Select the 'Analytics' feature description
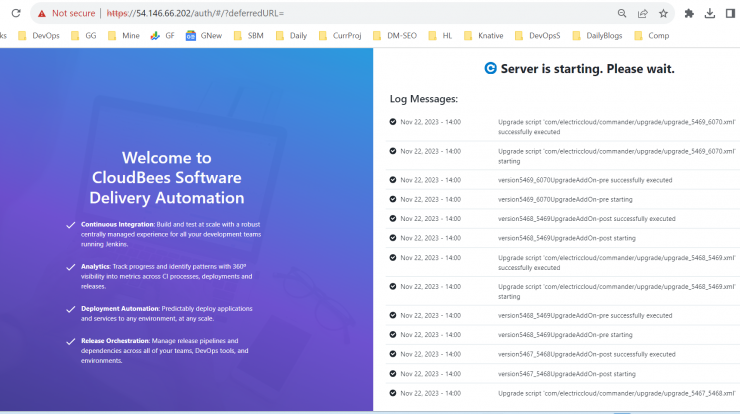Image resolution: width=740 pixels, height=414 pixels. click(x=167, y=277)
